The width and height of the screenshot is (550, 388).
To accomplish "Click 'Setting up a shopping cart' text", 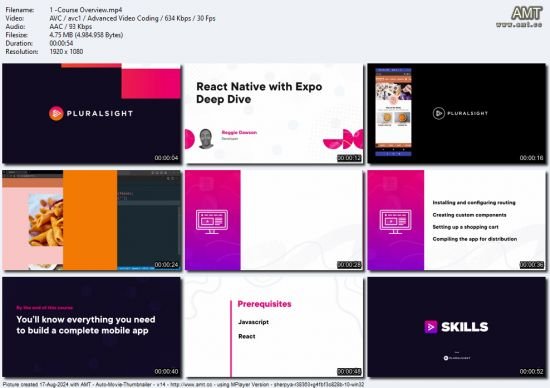I will click(465, 227).
